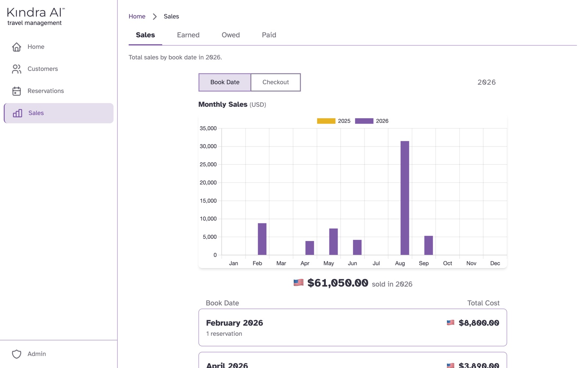Screen dimensions: 588x368
Task: Click the "1 reservation" text
Action: pos(224,334)
